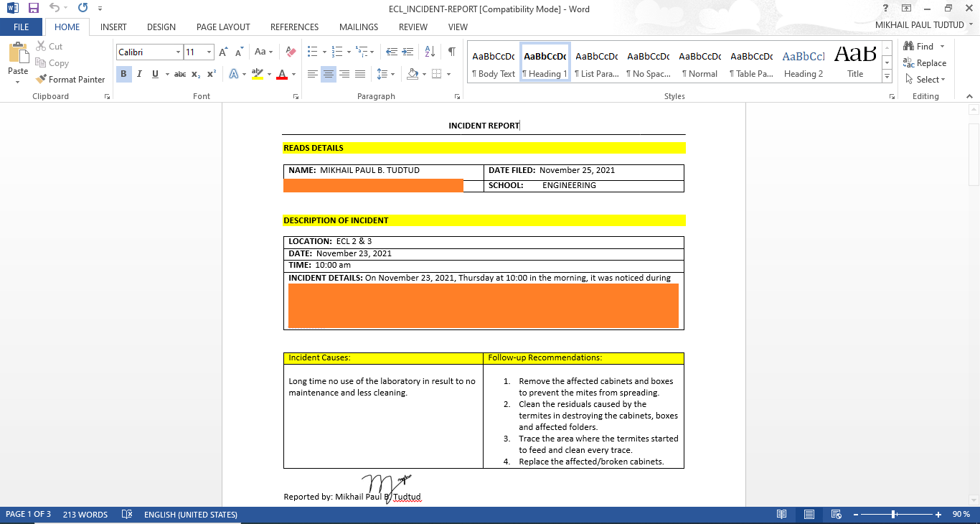The width and height of the screenshot is (980, 524).
Task: Toggle strikethrough formatting
Action: pyautogui.click(x=180, y=74)
